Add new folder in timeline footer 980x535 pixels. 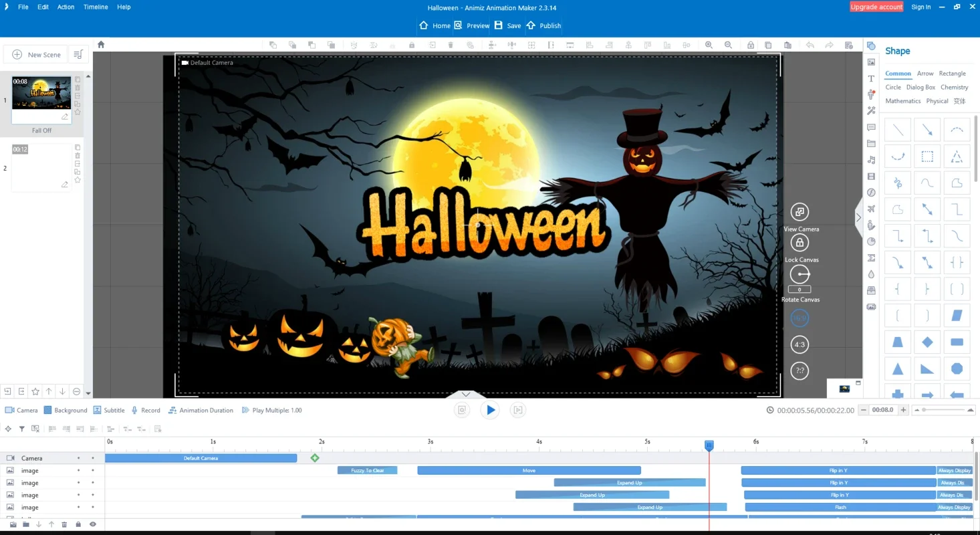[x=25, y=524]
